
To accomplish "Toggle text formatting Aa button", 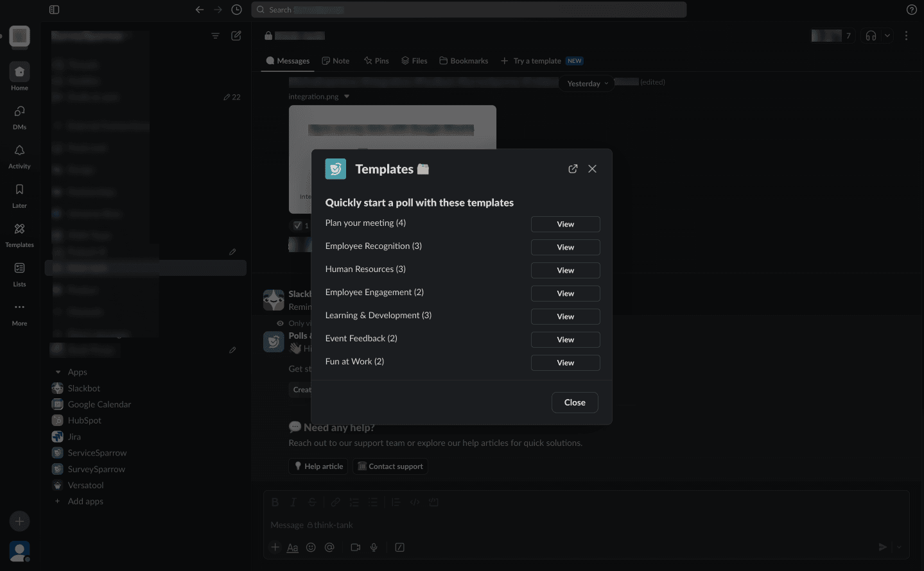I will pos(292,547).
